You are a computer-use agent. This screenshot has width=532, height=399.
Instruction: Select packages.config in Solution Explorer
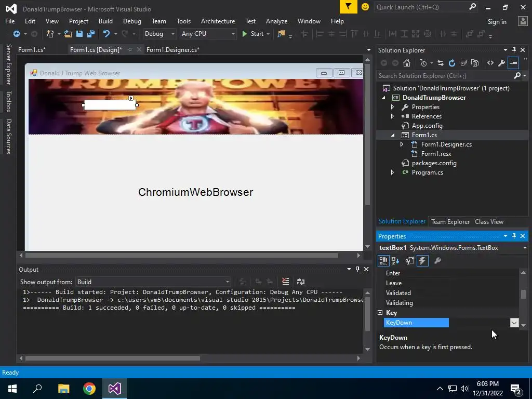[434, 163]
